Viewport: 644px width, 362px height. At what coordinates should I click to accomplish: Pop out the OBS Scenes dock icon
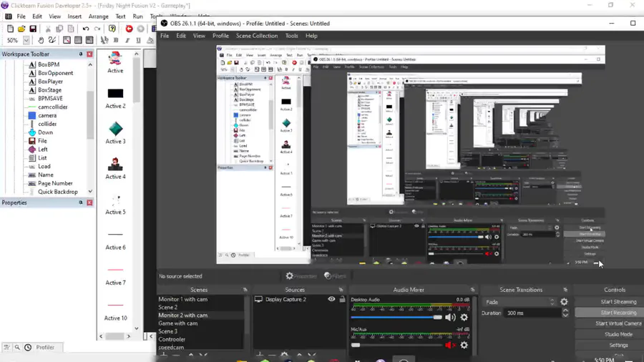point(245,290)
